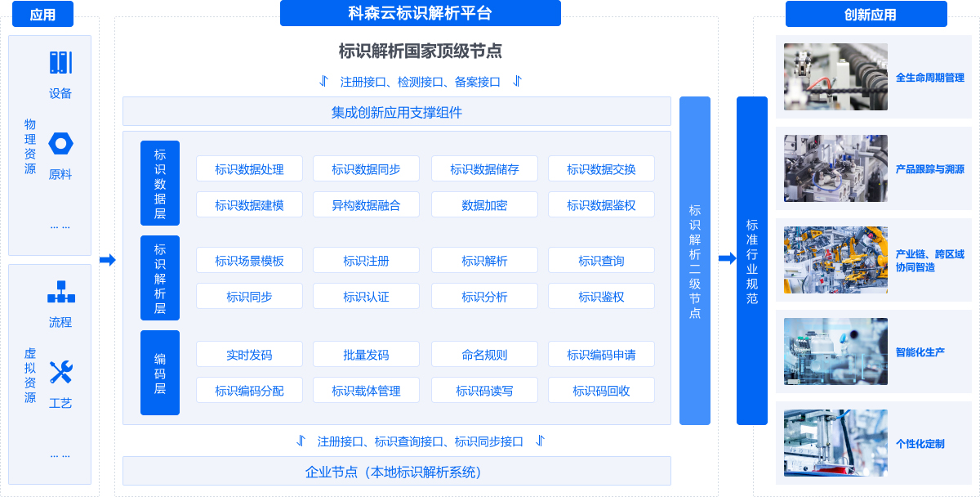Click the 标识编码申请 box
The width and height of the screenshot is (980, 497).
[601, 355]
